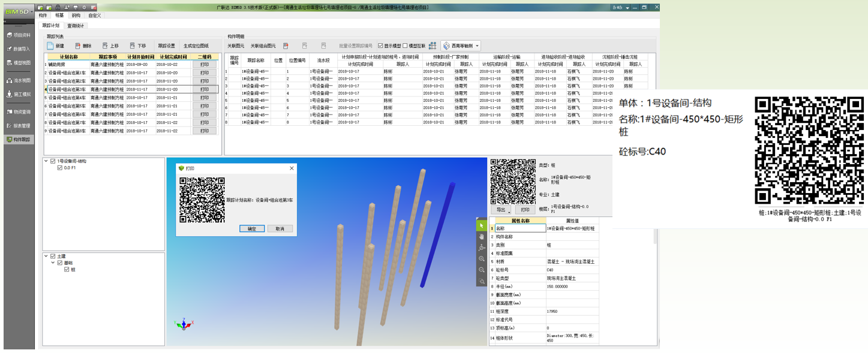Click the zoom in magnifier in the 3D view
The height and width of the screenshot is (353, 868).
[x=481, y=259]
